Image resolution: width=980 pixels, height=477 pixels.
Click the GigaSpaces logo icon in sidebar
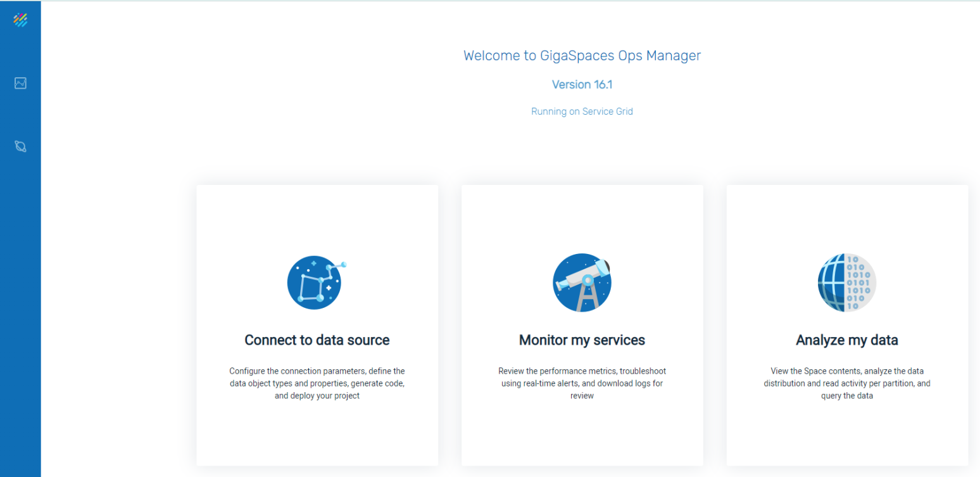point(20,20)
